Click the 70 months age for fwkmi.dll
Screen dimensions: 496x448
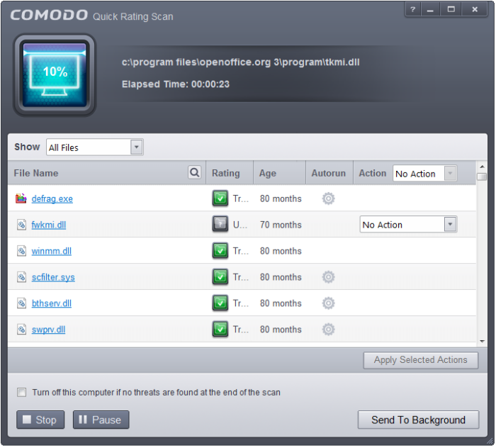281,225
